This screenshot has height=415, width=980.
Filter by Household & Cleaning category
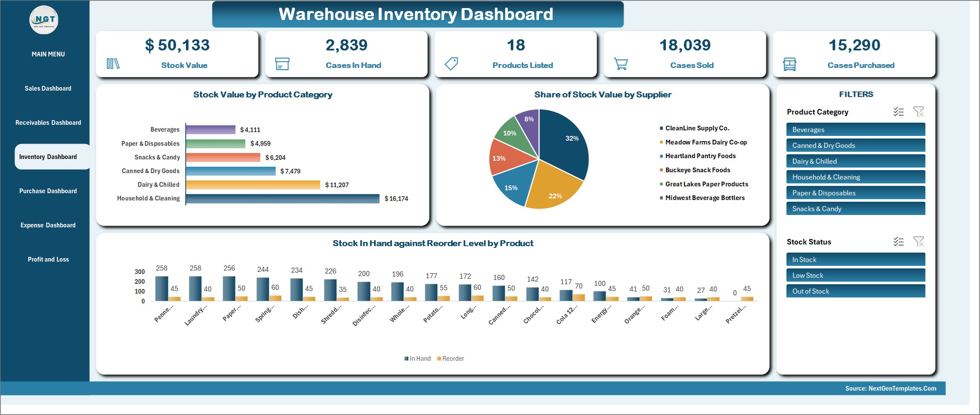pos(856,177)
